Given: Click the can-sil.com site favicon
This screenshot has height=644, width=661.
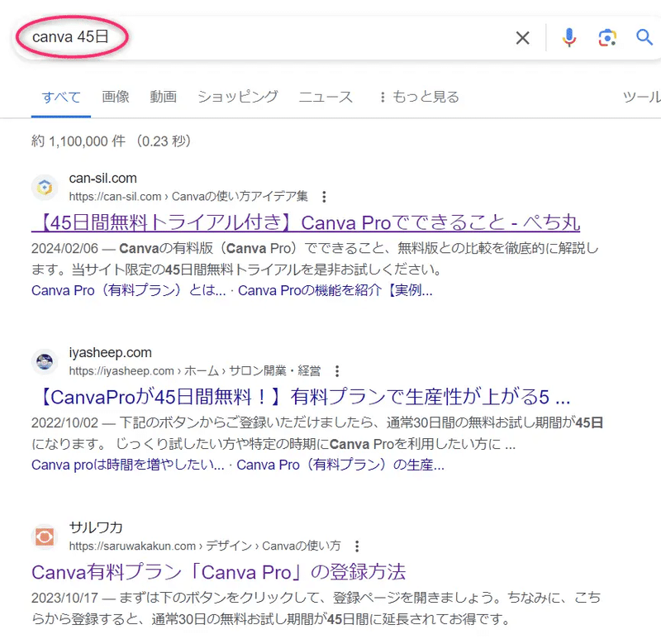Looking at the screenshot, I should point(44,187).
